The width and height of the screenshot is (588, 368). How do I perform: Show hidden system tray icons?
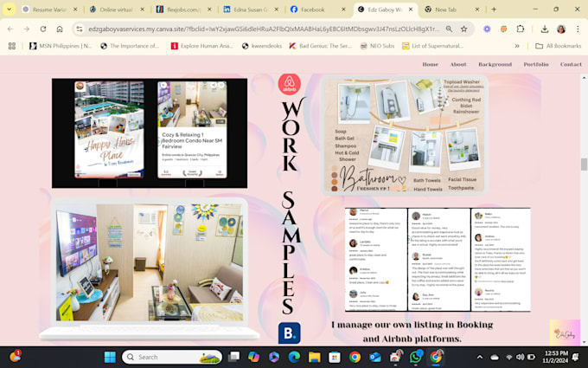click(x=480, y=357)
